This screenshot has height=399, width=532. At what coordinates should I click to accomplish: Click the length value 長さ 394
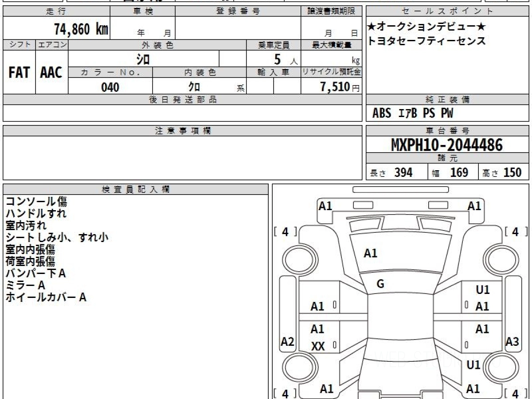click(x=391, y=172)
